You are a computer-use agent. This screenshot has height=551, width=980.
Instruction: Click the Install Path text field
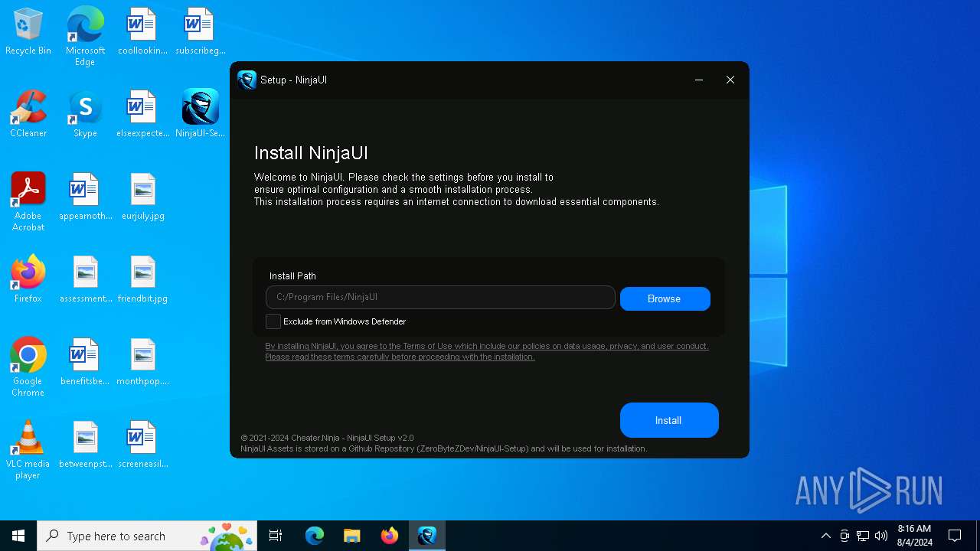tap(440, 297)
